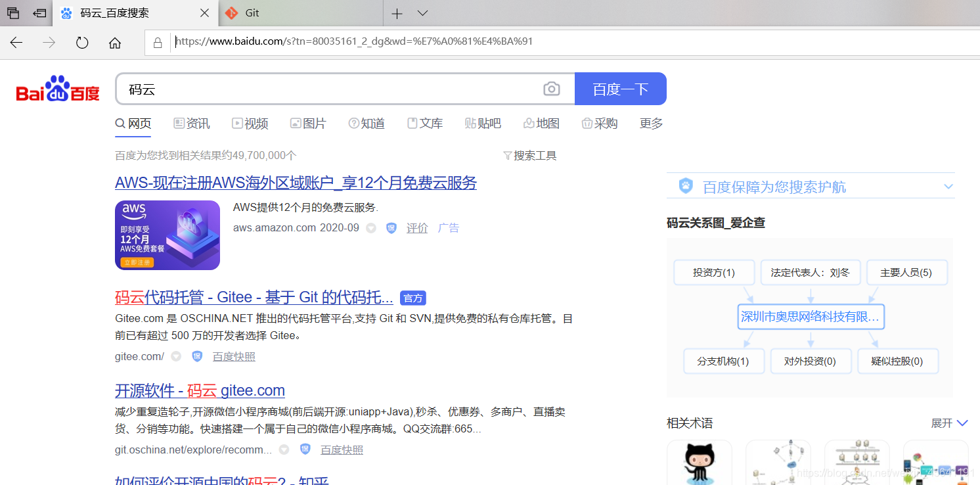Click shield icon in 百度保障 banner
The image size is (980, 485).
click(x=686, y=187)
